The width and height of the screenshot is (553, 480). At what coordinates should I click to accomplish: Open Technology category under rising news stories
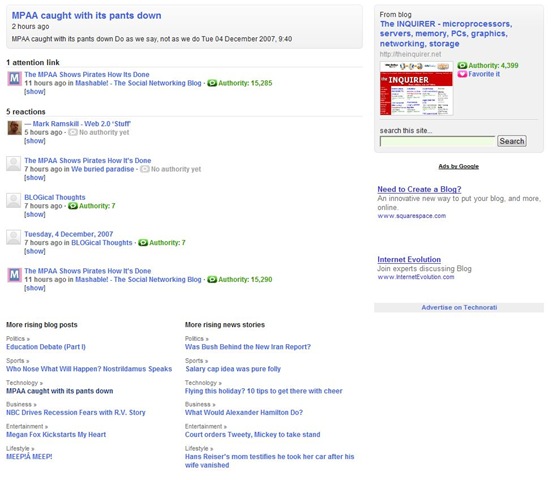[203, 383]
